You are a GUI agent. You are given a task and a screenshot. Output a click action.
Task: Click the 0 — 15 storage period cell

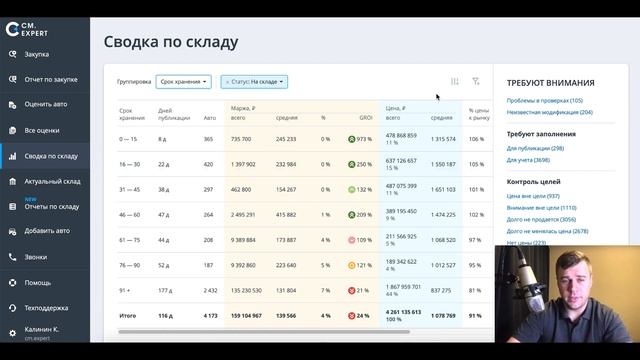(x=128, y=139)
